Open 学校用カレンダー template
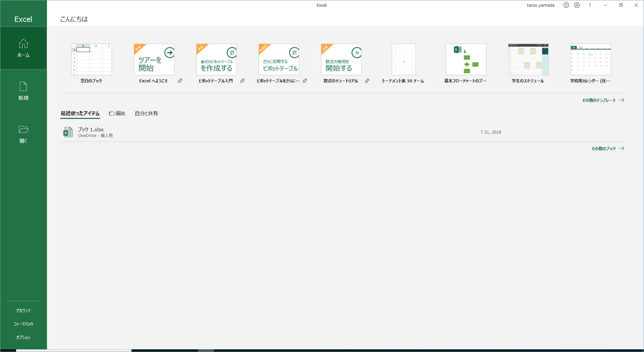 [591, 59]
